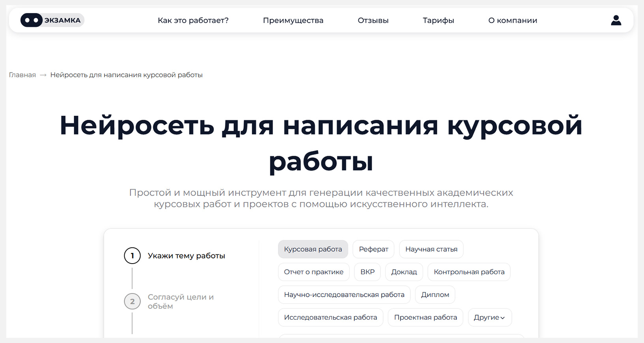Select Научно-исследовательская работа type
The width and height of the screenshot is (644, 343).
pyautogui.click(x=344, y=295)
